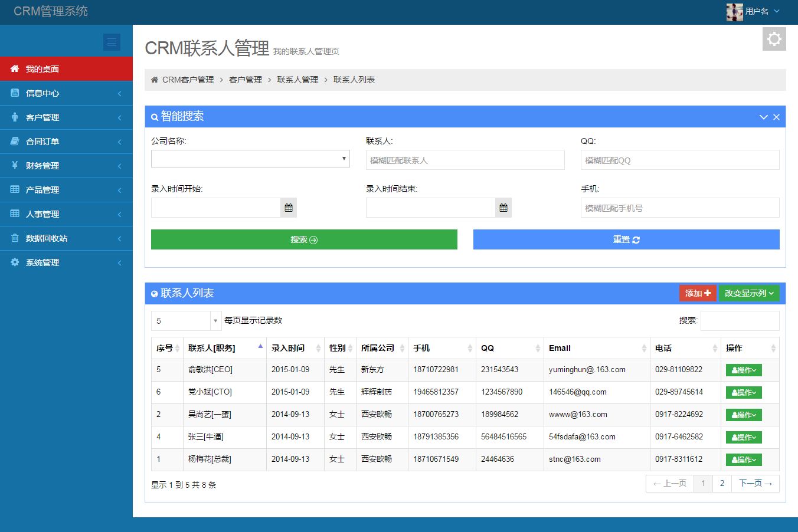Click the blue 重置 button
This screenshot has width=798, height=532.
[x=626, y=239]
